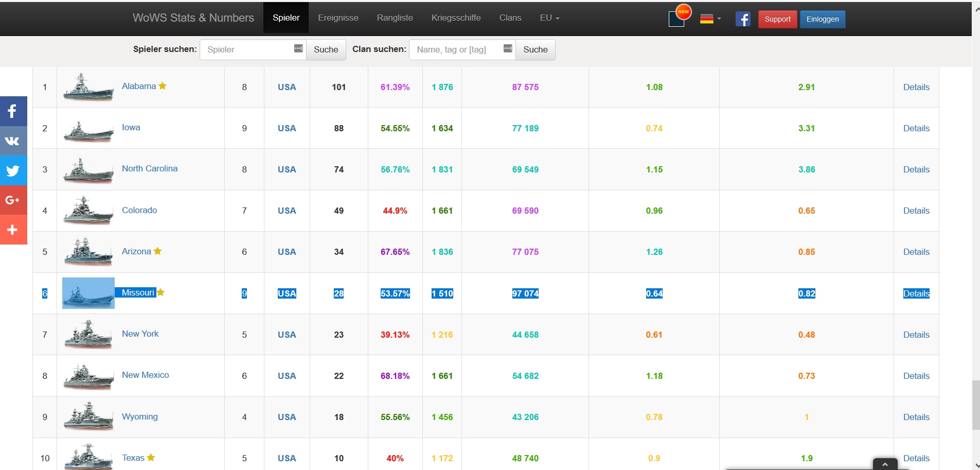Click Suche button for Spieler search
The width and height of the screenshot is (980, 470).
tap(326, 49)
